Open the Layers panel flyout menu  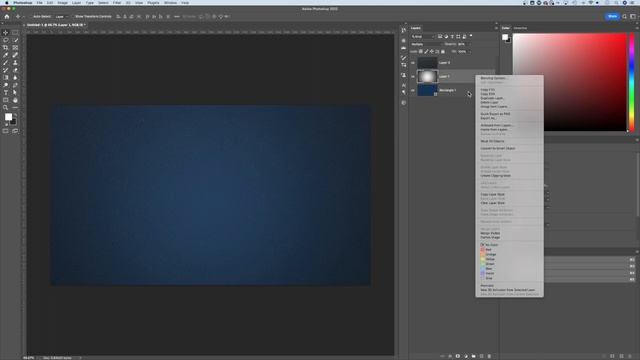tap(496, 28)
